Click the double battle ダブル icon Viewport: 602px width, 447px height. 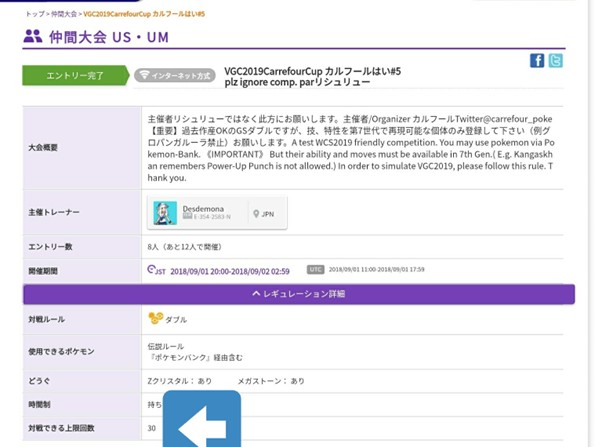click(155, 318)
